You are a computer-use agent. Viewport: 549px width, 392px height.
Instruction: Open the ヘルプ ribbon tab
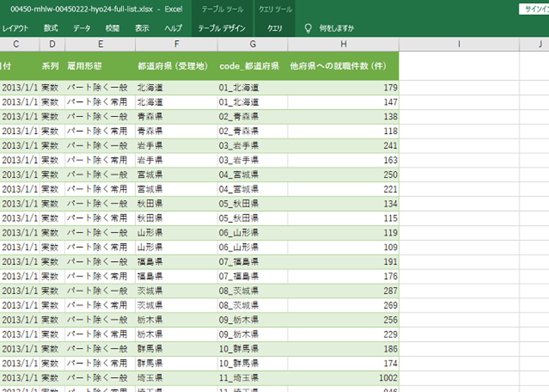click(x=173, y=29)
